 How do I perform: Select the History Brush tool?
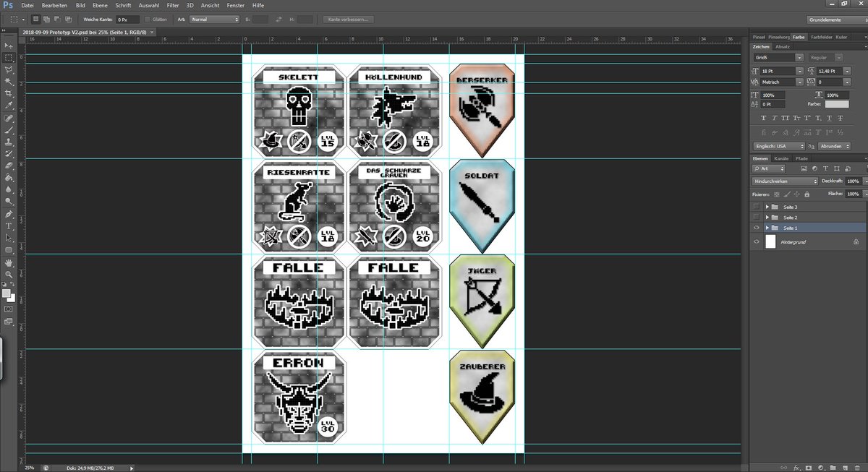[9, 154]
